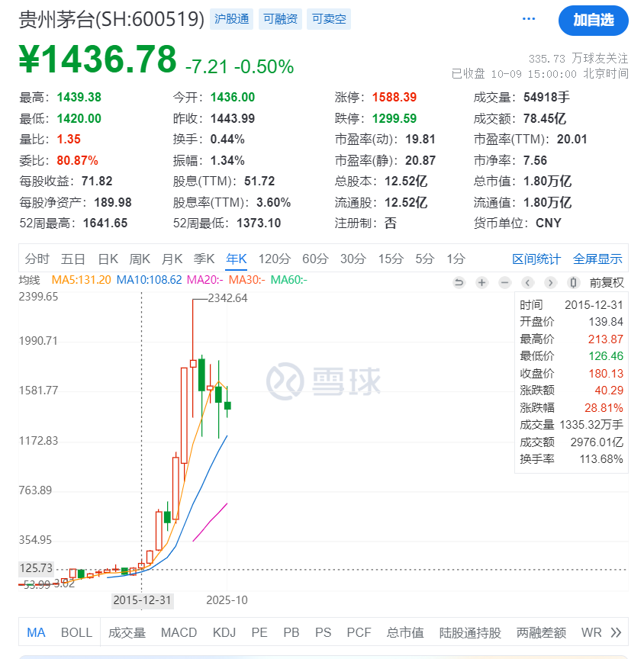The height and width of the screenshot is (659, 644).
Task: Select the BOLL indicator tab
Action: pyautogui.click(x=76, y=632)
